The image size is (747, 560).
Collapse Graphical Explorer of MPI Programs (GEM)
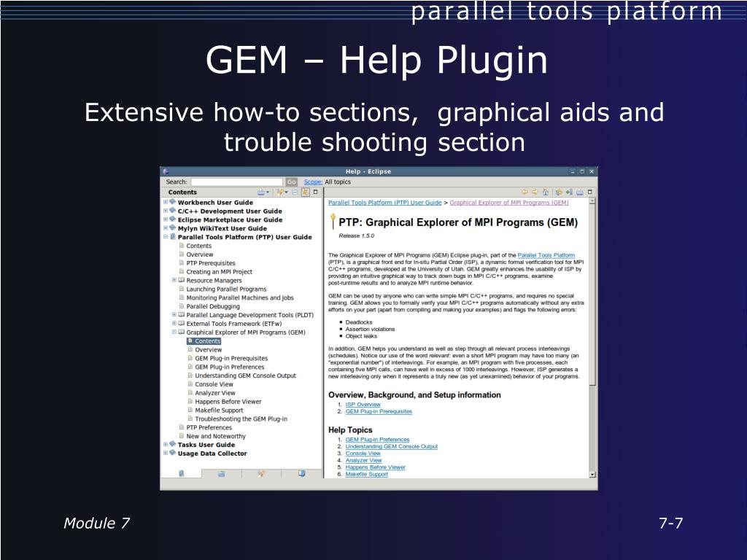pos(174,332)
